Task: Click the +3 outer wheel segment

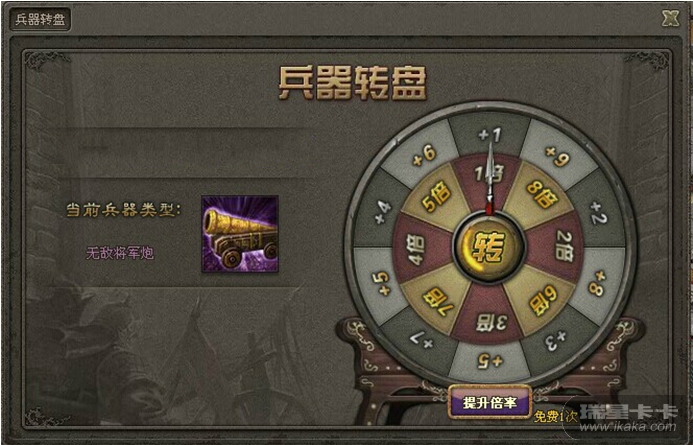Action: tap(556, 341)
